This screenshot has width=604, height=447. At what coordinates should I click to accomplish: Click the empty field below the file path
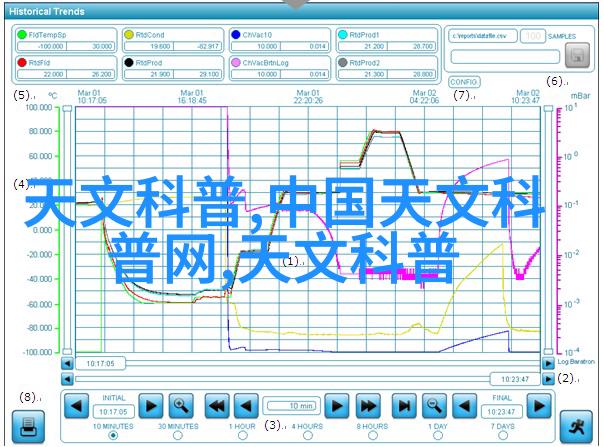pos(505,57)
